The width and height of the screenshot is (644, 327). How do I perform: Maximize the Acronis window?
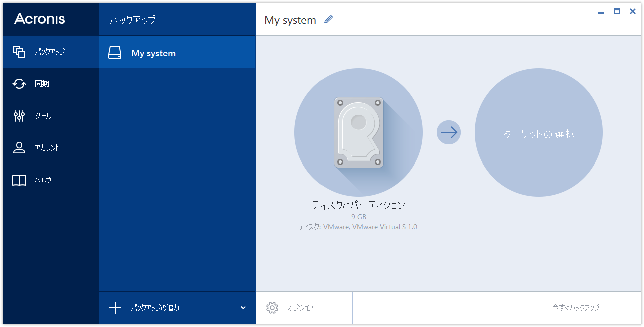coord(616,11)
